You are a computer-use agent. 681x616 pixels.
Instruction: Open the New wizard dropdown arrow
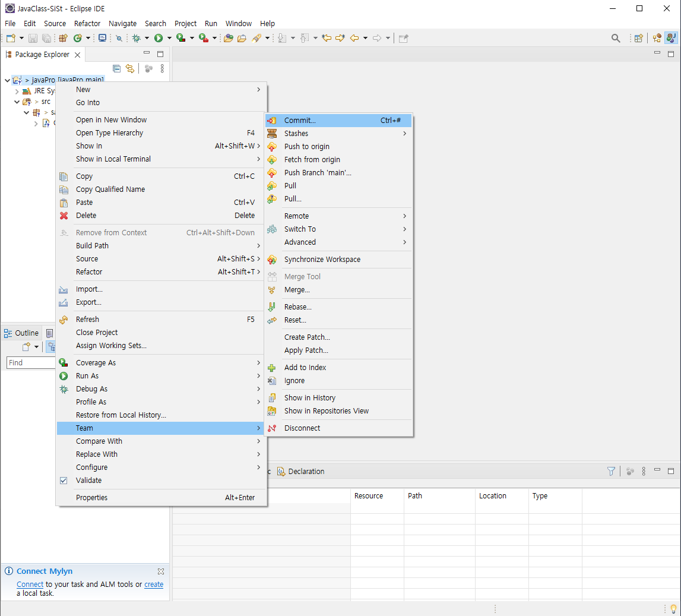click(x=21, y=38)
